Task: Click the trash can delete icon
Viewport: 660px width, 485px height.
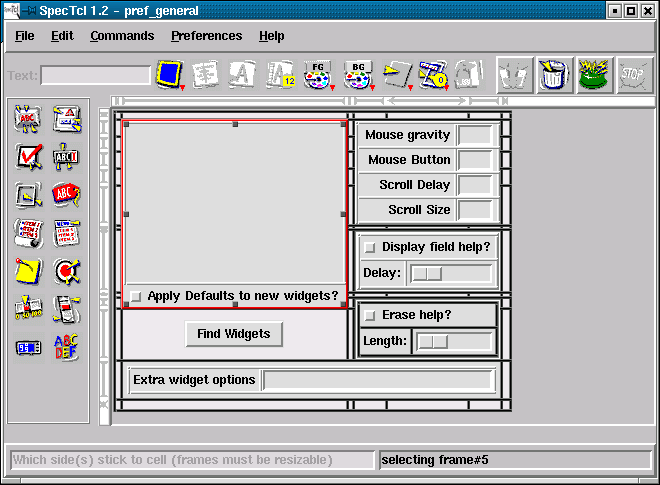Action: pos(555,75)
